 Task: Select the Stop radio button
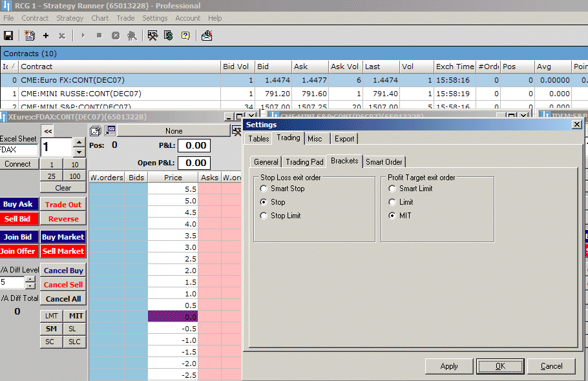(264, 202)
